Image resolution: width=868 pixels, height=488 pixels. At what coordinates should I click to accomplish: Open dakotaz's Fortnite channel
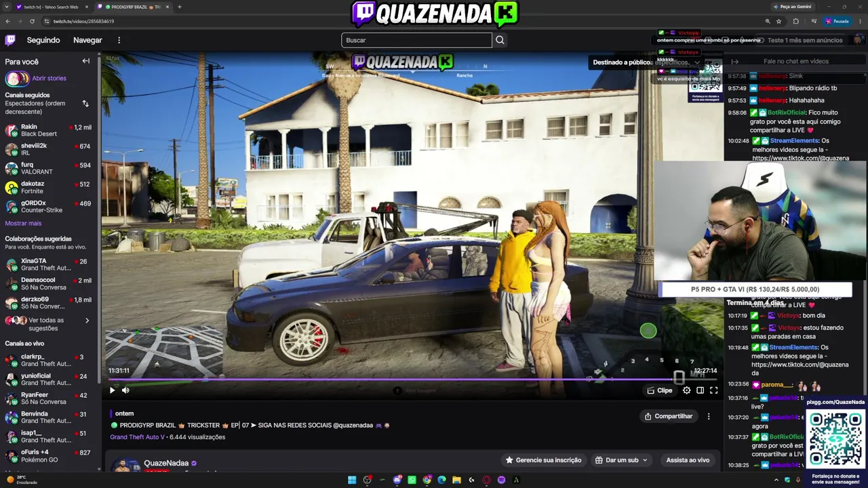coord(50,187)
